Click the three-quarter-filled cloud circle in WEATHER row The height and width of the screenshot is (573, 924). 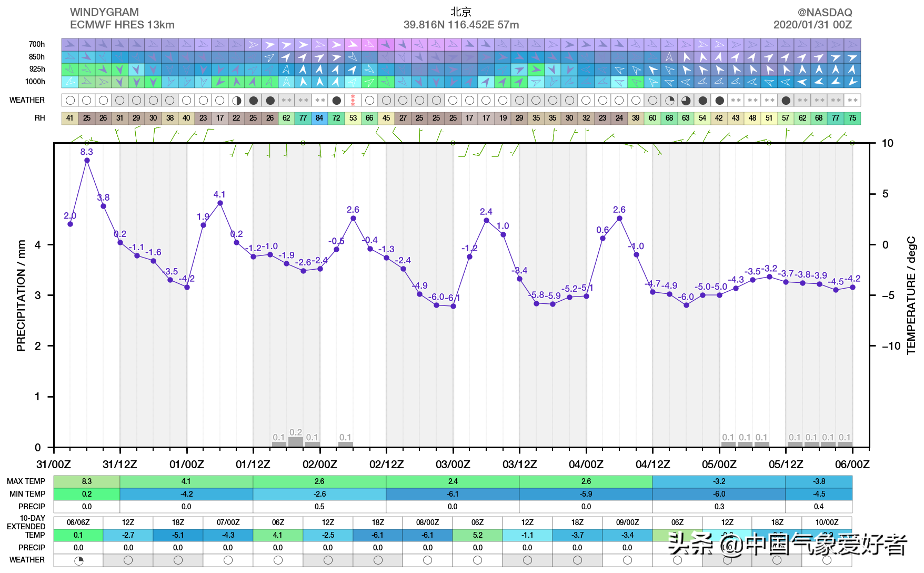coord(686,100)
